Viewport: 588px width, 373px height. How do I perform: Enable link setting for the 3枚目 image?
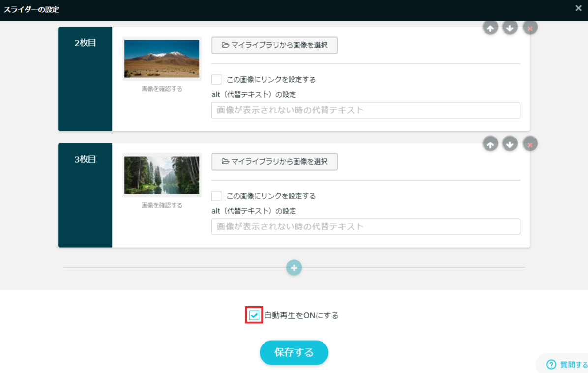[x=216, y=196]
